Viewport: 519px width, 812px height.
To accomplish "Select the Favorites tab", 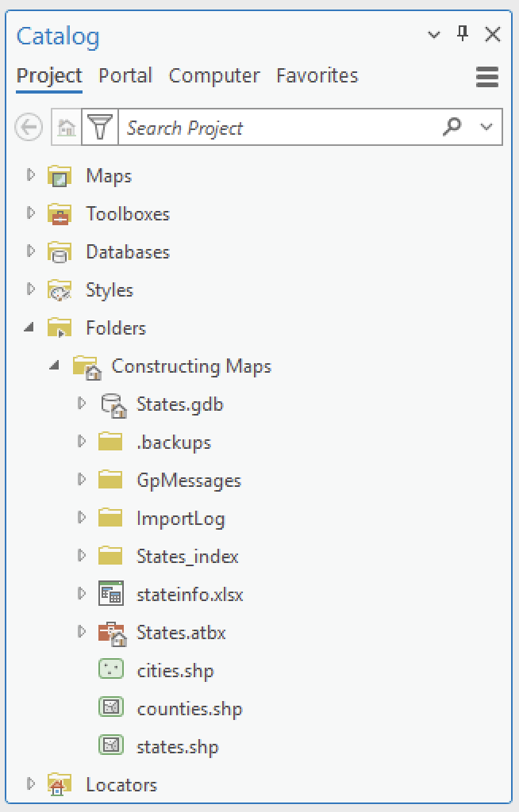I will pyautogui.click(x=317, y=75).
